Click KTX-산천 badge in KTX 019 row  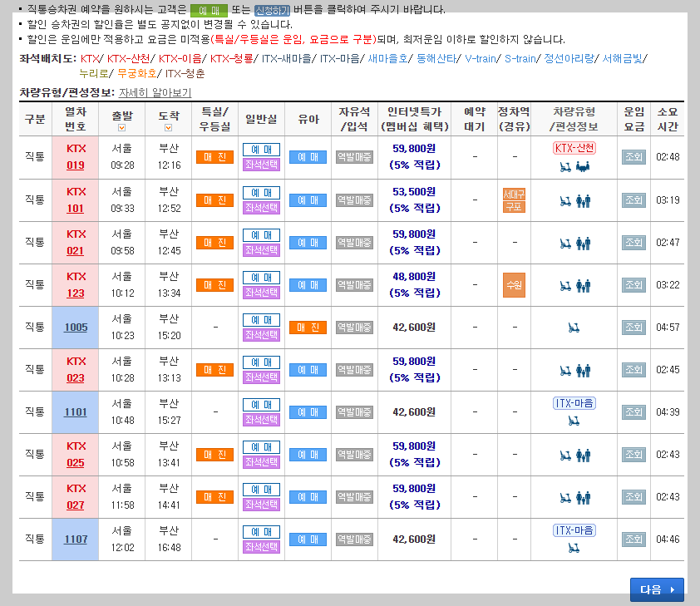(574, 148)
